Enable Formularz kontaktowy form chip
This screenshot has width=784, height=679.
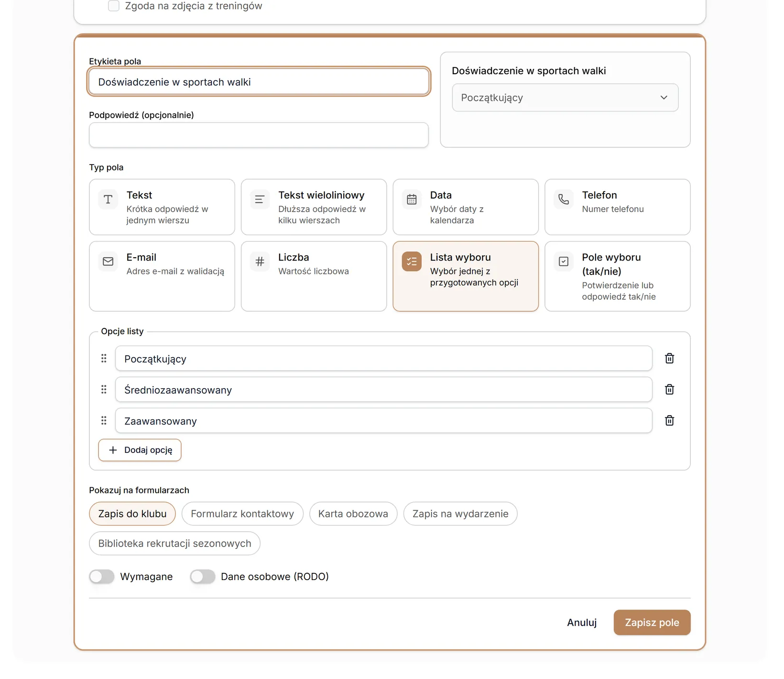[x=242, y=514]
